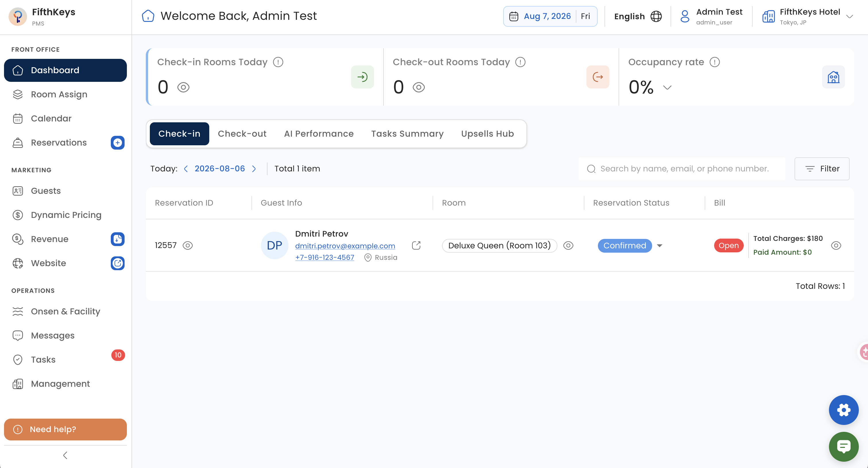Click the globe language icon

point(656,16)
